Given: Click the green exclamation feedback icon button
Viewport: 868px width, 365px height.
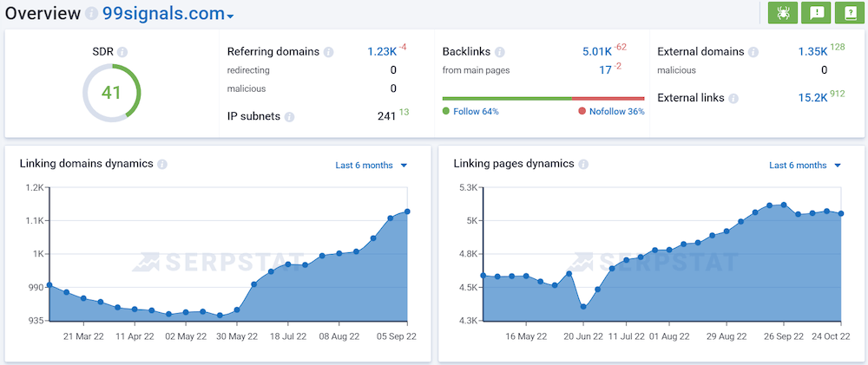Looking at the screenshot, I should click(x=815, y=13).
